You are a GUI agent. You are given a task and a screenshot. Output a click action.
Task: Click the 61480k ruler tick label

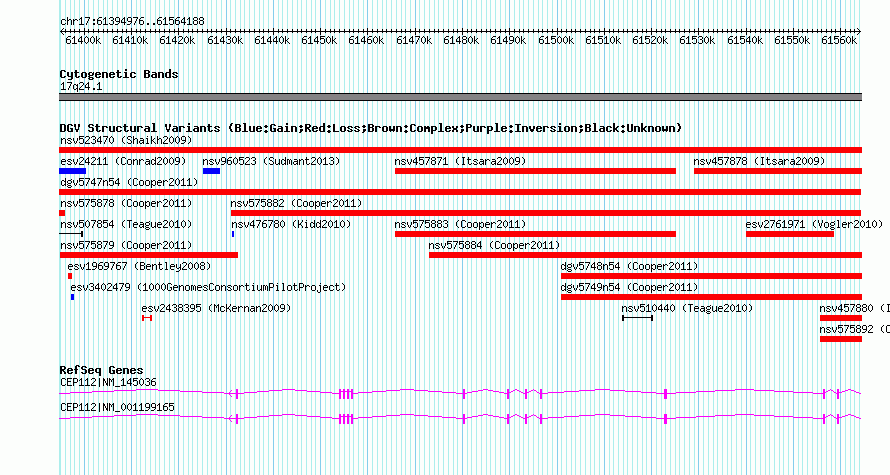[461, 40]
